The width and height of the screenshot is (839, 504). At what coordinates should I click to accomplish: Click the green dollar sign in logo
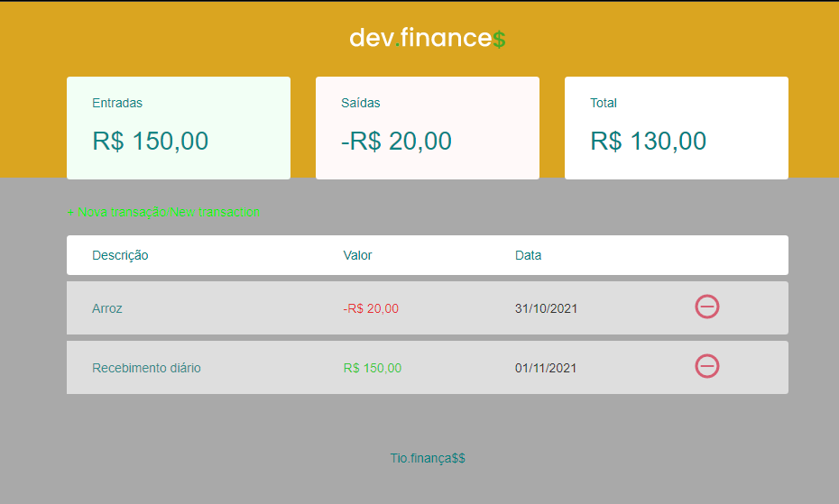point(499,39)
